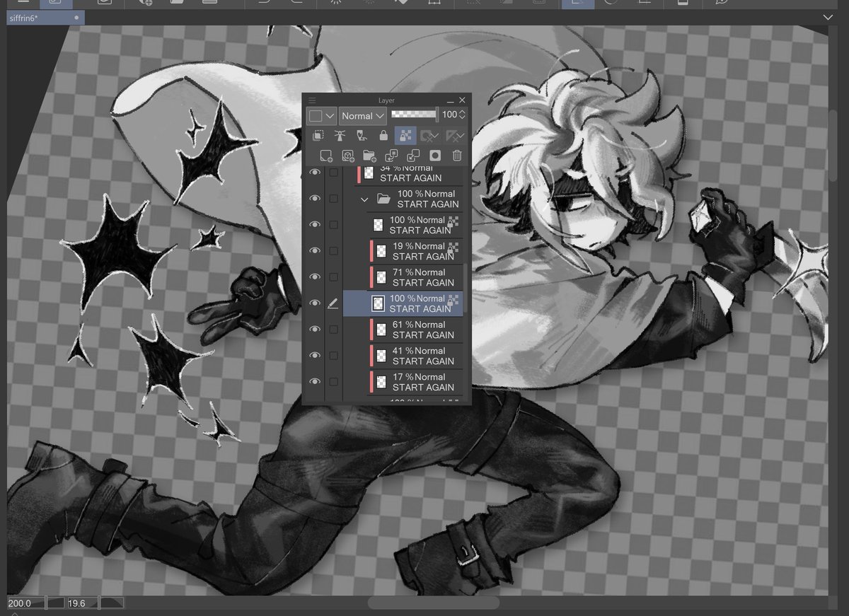Select the unselected 100 % layer under folder
The image size is (849, 616).
point(415,225)
